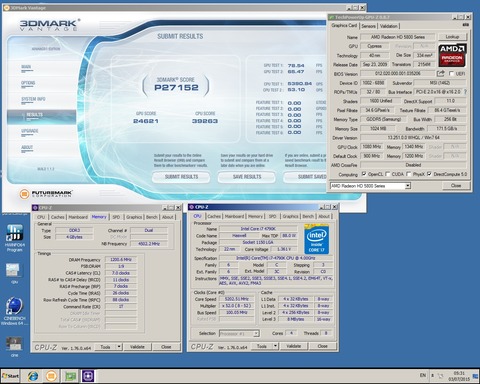Click 3DMark Vantage title bar icon
Image resolution: width=480 pixels, height=384 pixels.
point(6,8)
